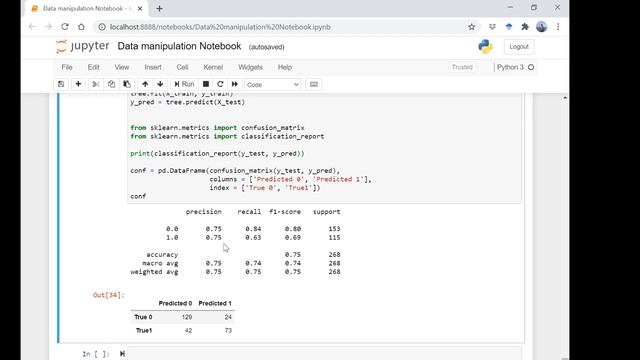Insert a cell below with plus icon
Viewport: 640px width, 360px height.
click(x=78, y=84)
